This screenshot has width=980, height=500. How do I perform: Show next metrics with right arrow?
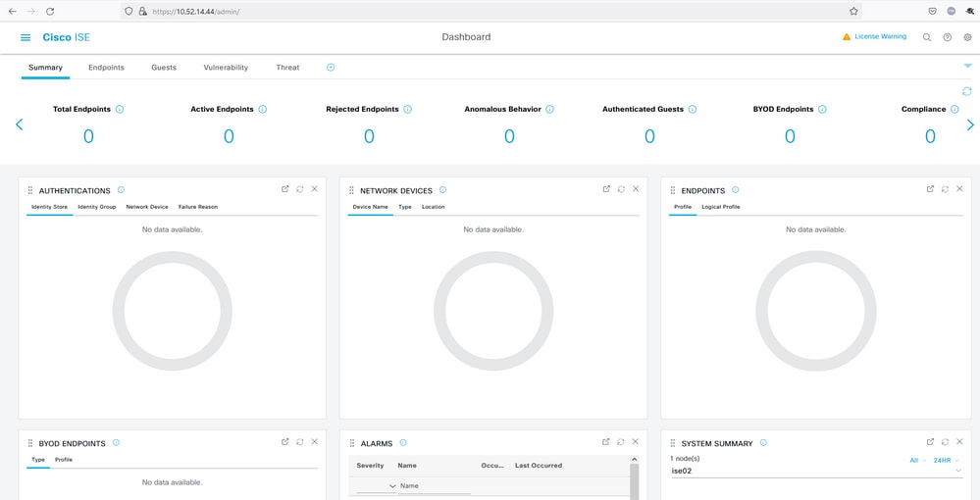(970, 125)
